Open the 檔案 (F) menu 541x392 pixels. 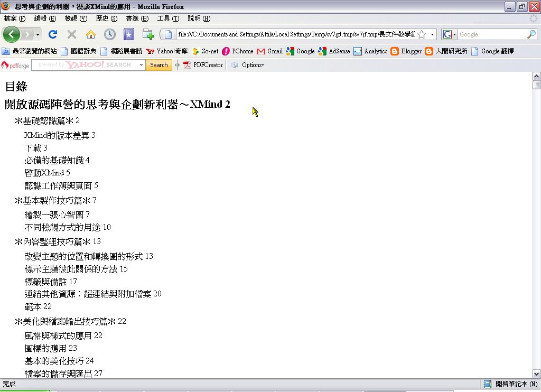point(15,18)
